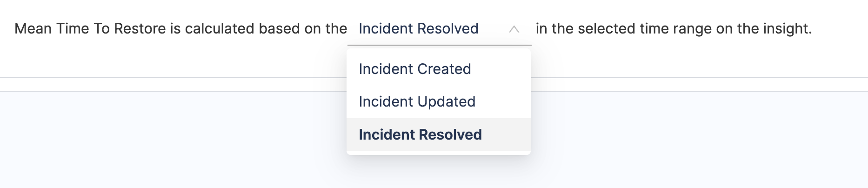The width and height of the screenshot is (868, 188).
Task: Click the chevron-up arrow in the dropdown
Action: point(514,29)
